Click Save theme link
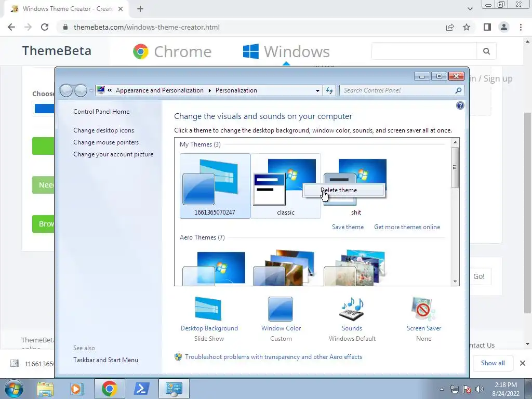The height and width of the screenshot is (399, 532). pyautogui.click(x=348, y=227)
